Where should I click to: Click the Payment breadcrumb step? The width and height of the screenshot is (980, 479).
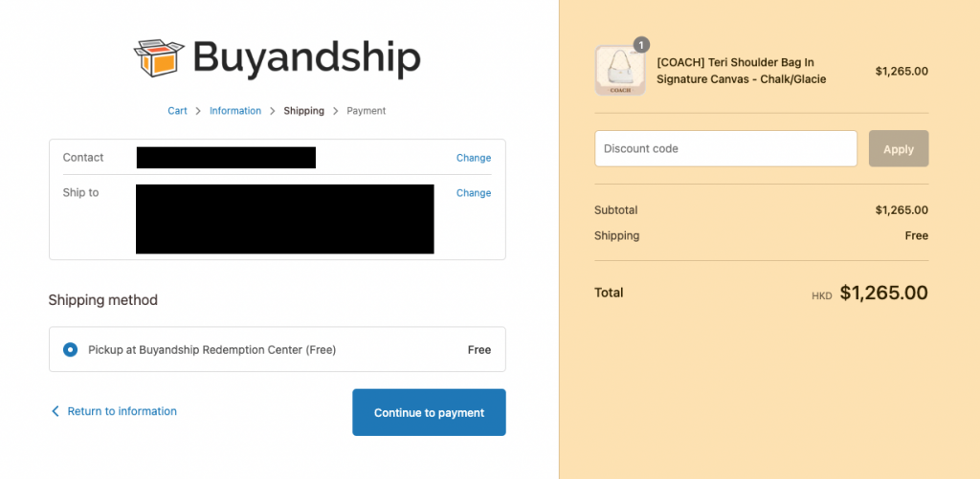(x=366, y=111)
